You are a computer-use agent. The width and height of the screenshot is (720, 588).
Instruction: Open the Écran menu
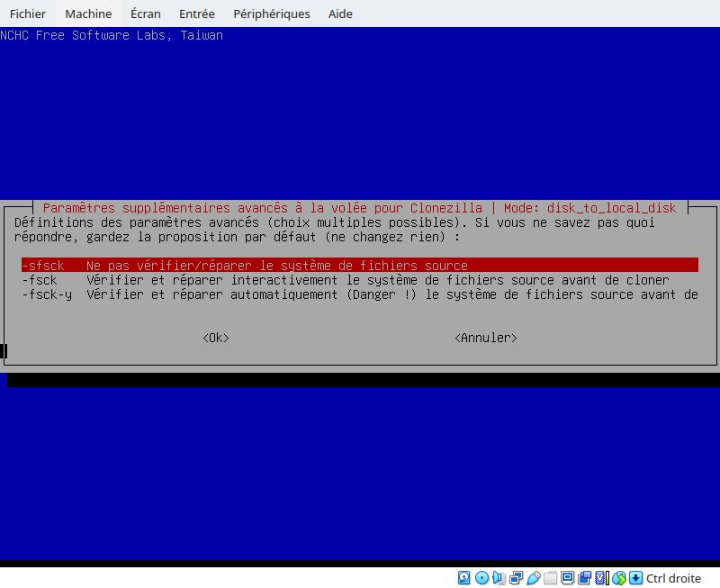tap(146, 14)
